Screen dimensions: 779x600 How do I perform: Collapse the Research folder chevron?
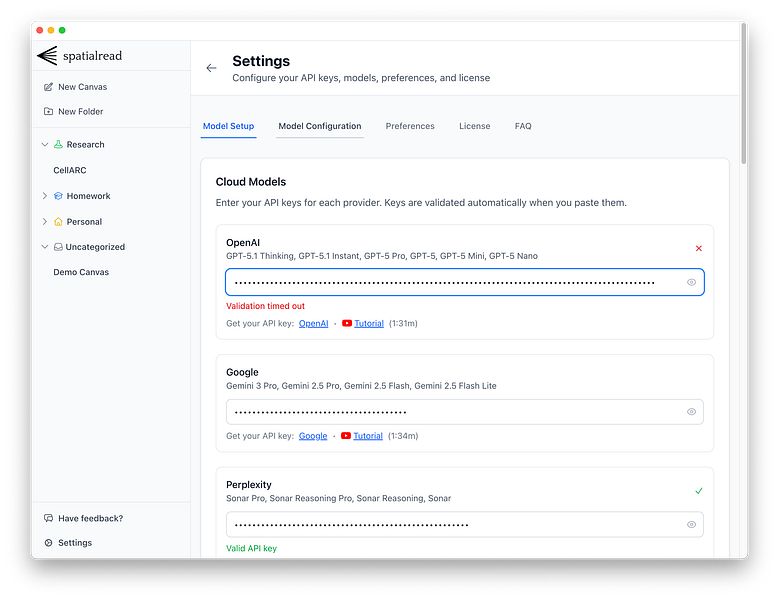pos(45,145)
